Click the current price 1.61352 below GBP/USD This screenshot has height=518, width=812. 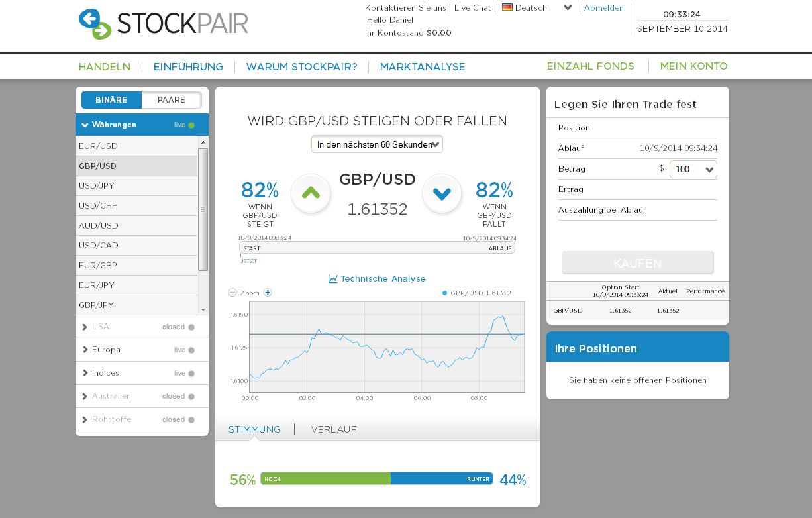point(378,209)
